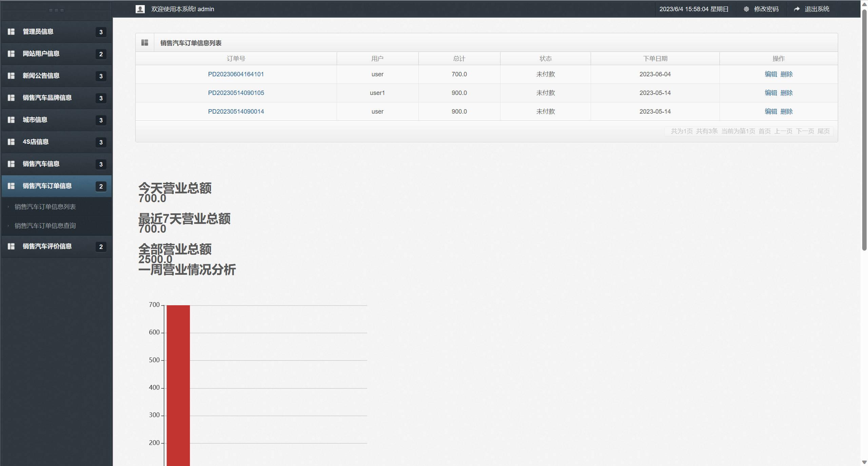This screenshot has width=868, height=466.
Task: Click the grid icon next to 管理员信息
Action: [11, 32]
